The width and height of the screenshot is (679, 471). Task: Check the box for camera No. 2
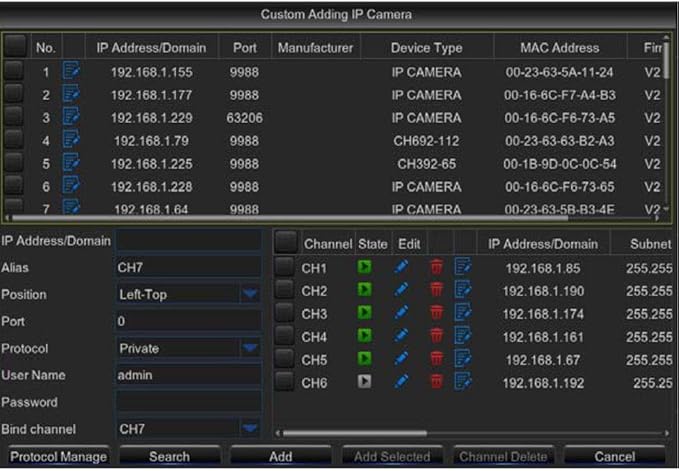13,94
